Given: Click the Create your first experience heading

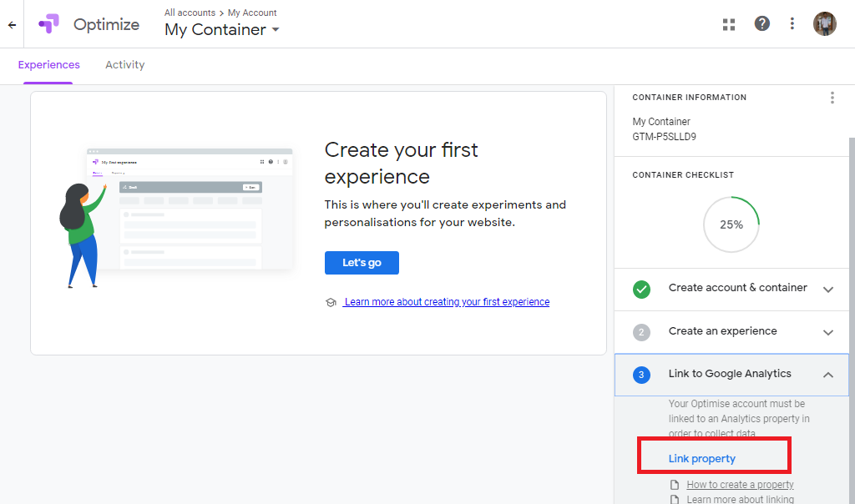Looking at the screenshot, I should click(401, 163).
